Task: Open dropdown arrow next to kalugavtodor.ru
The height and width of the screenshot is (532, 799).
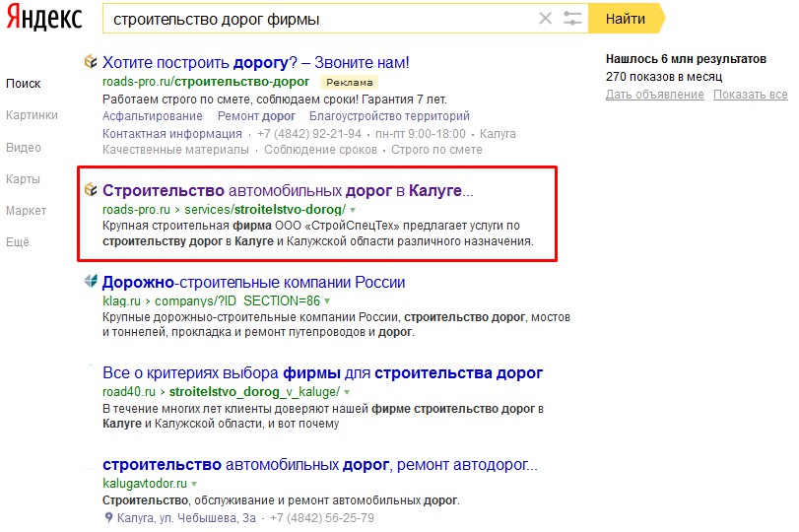Action: click(x=195, y=485)
